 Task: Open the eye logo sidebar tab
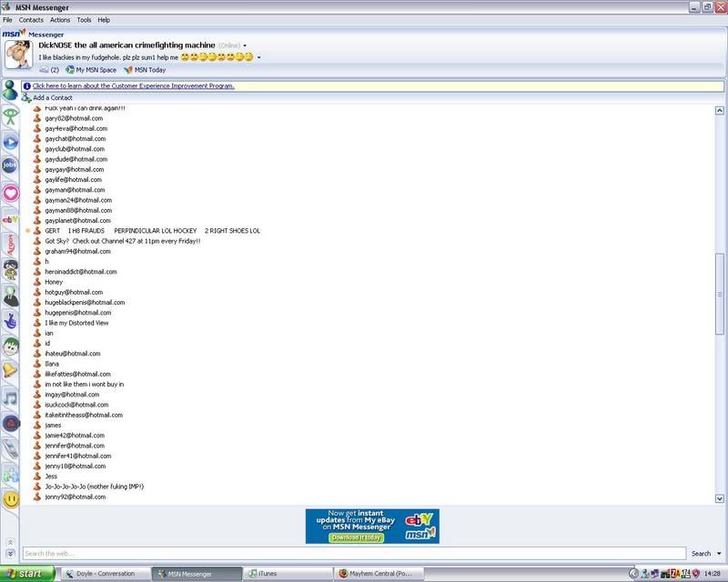[10, 115]
